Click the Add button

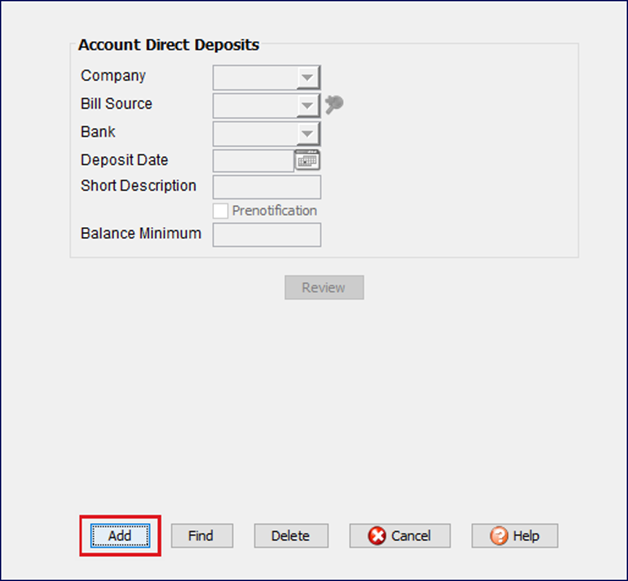(x=120, y=536)
